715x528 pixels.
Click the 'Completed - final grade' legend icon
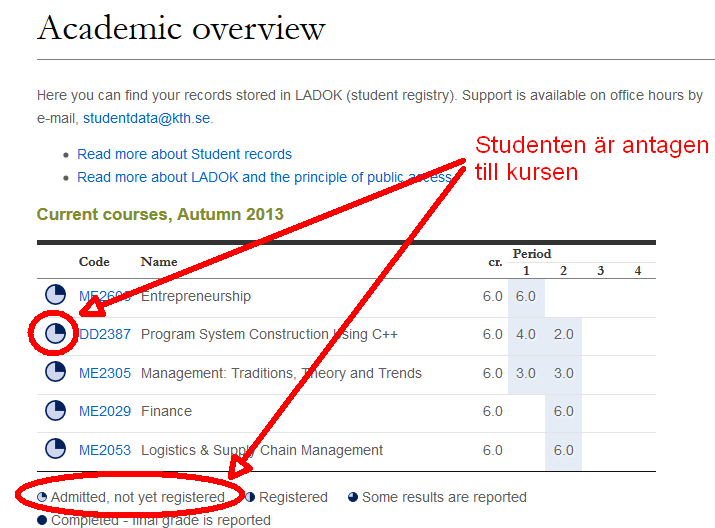pyautogui.click(x=42, y=520)
